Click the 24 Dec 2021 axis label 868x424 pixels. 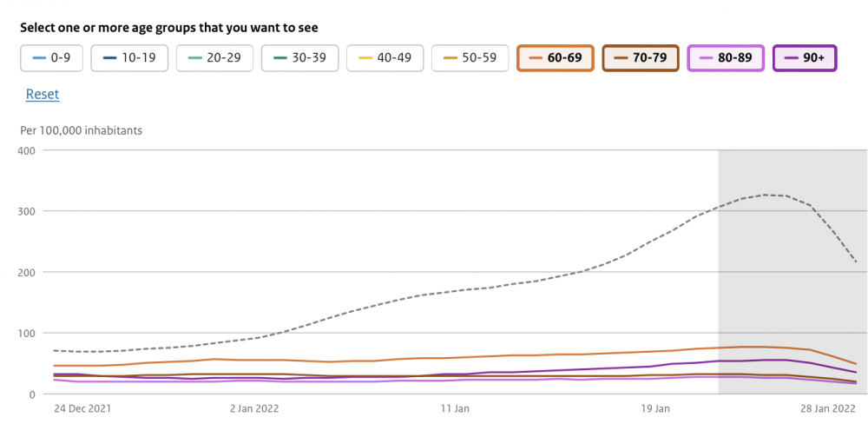tap(82, 409)
